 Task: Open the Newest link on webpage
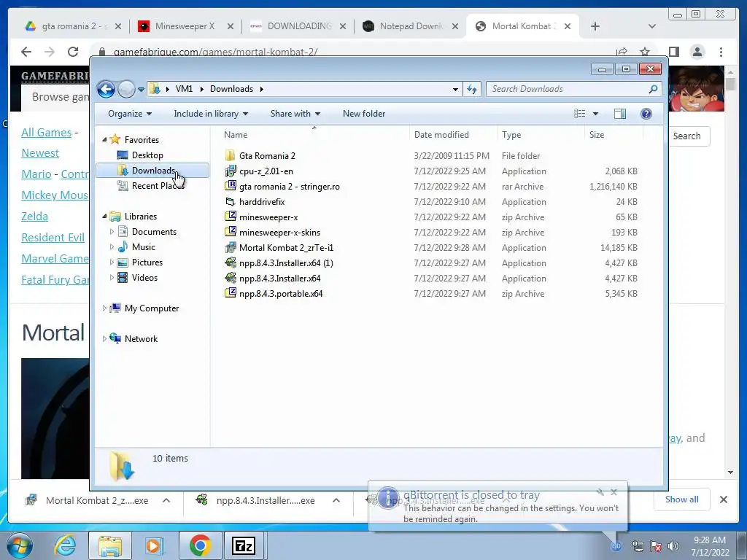(40, 153)
